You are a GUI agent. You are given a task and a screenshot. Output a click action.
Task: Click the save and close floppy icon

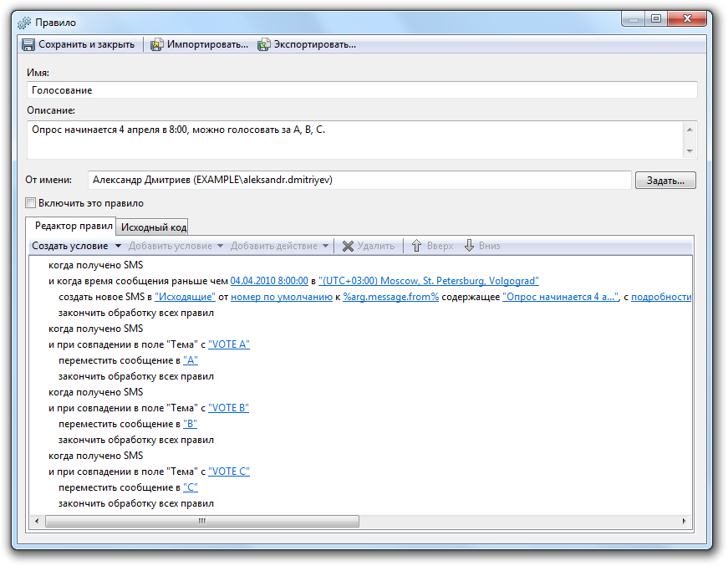pos(28,44)
